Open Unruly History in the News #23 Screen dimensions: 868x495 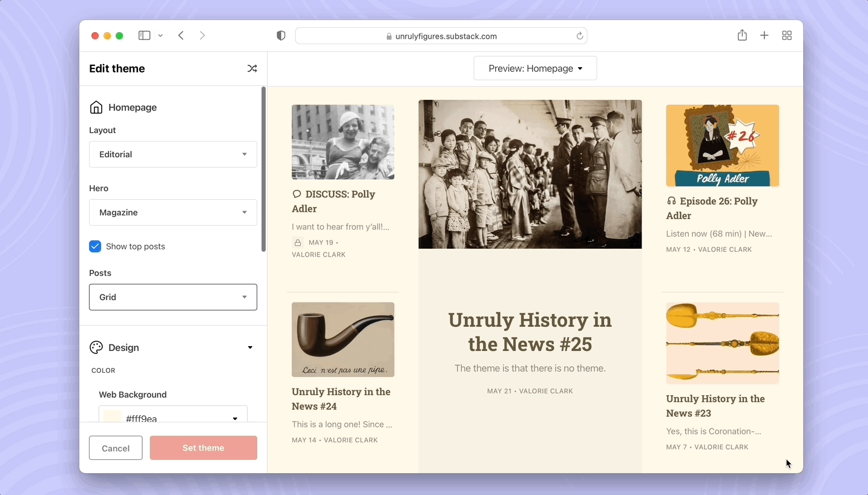click(715, 406)
